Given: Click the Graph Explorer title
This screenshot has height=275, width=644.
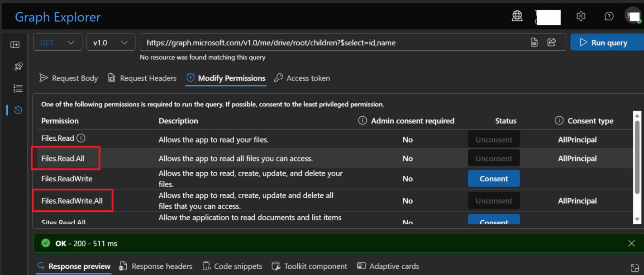Looking at the screenshot, I should [58, 17].
